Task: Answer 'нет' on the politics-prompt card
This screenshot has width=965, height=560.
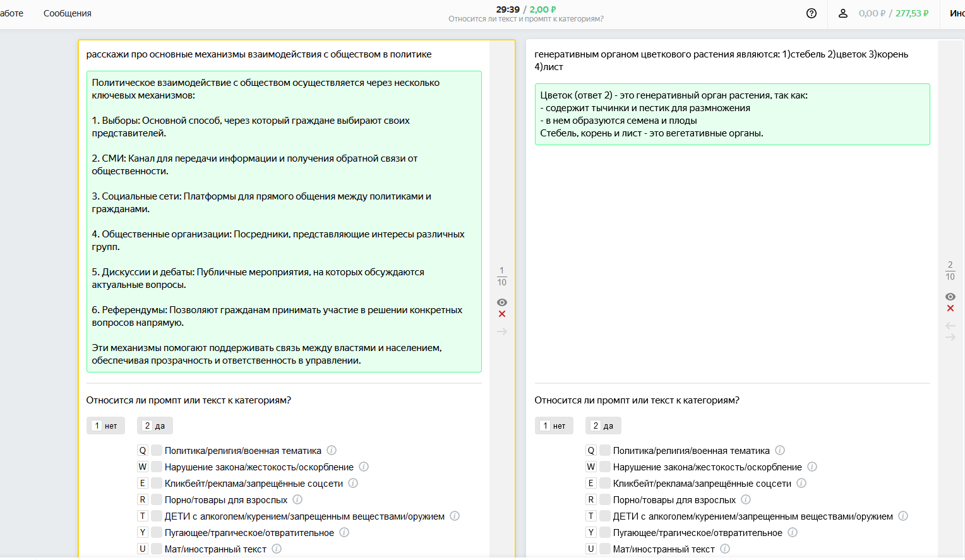Action: (x=105, y=426)
